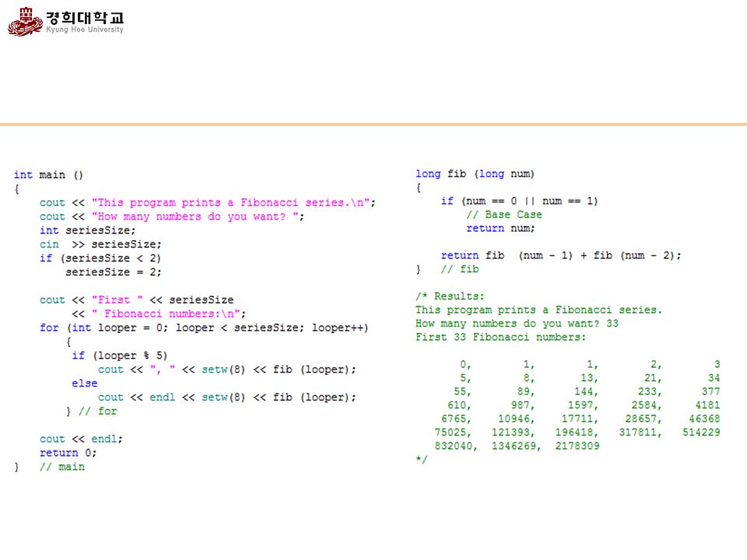Click the '// Base Case' comment
Viewport: 747px width, 560px height.
click(504, 215)
